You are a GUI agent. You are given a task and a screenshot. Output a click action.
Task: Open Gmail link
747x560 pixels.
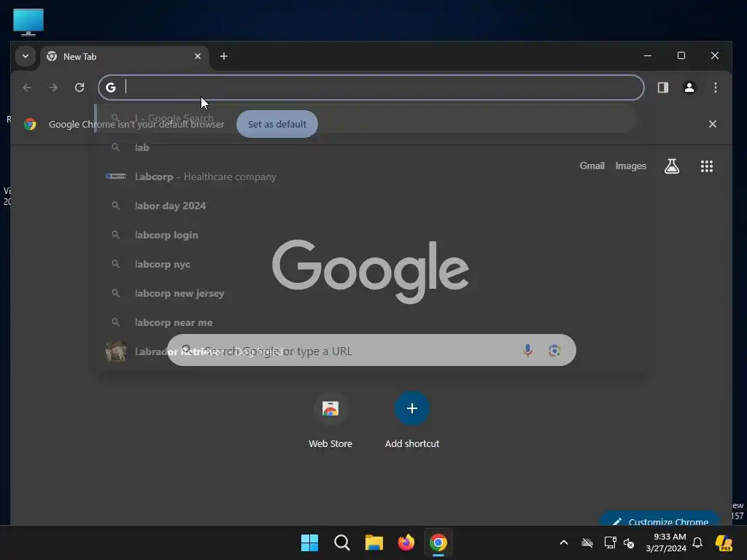(x=592, y=166)
